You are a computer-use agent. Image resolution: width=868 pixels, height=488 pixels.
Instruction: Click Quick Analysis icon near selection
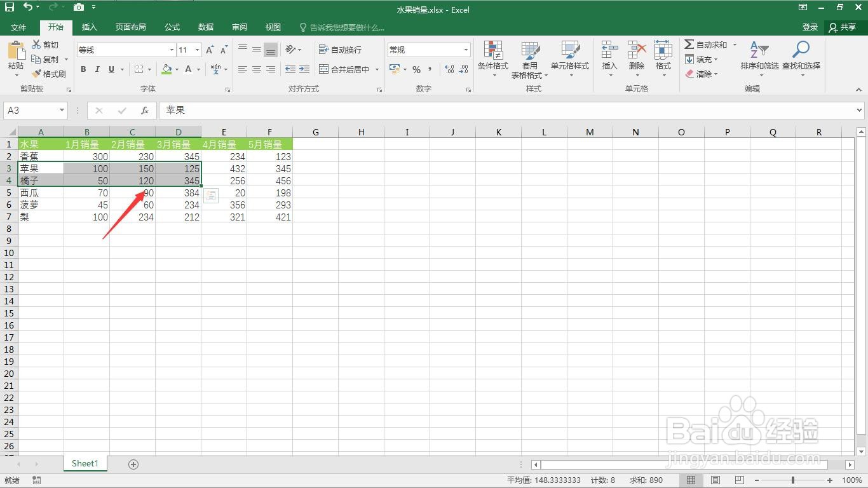pyautogui.click(x=210, y=196)
